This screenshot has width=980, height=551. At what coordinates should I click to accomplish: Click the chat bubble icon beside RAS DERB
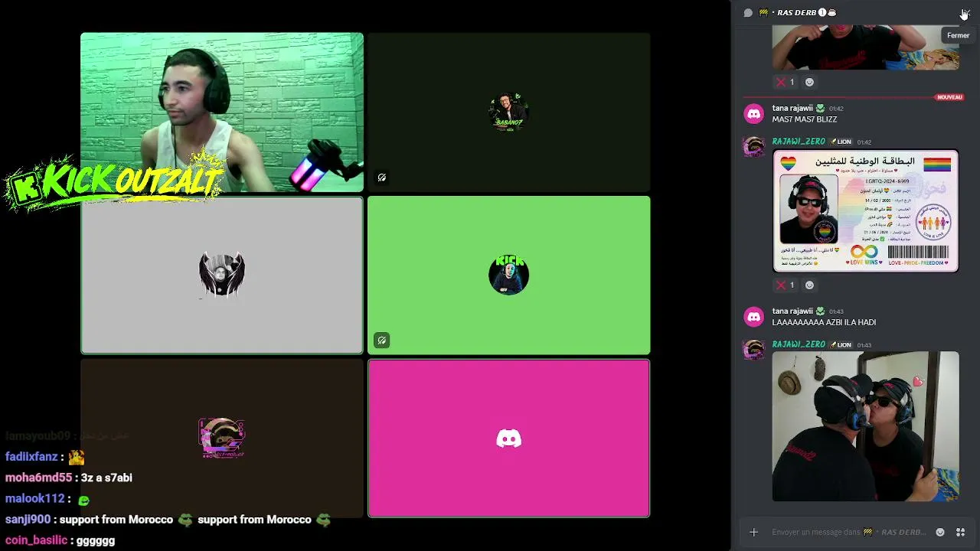748,13
